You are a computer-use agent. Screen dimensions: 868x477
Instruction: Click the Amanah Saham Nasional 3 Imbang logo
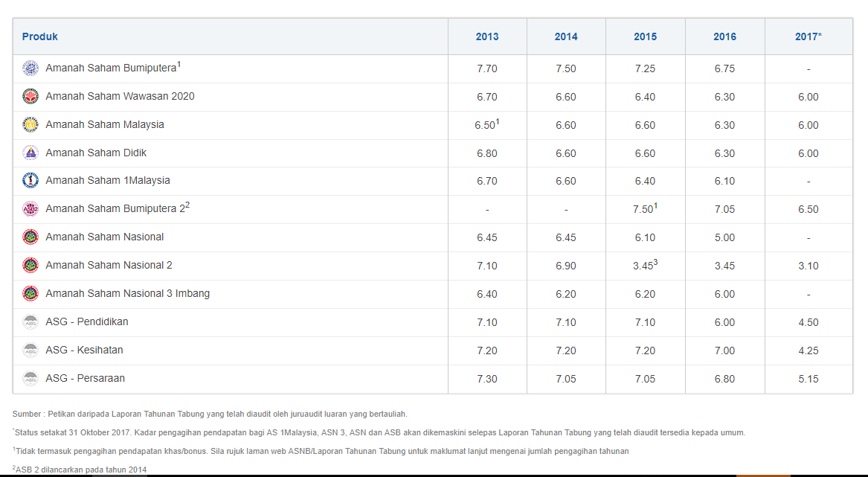click(x=30, y=293)
